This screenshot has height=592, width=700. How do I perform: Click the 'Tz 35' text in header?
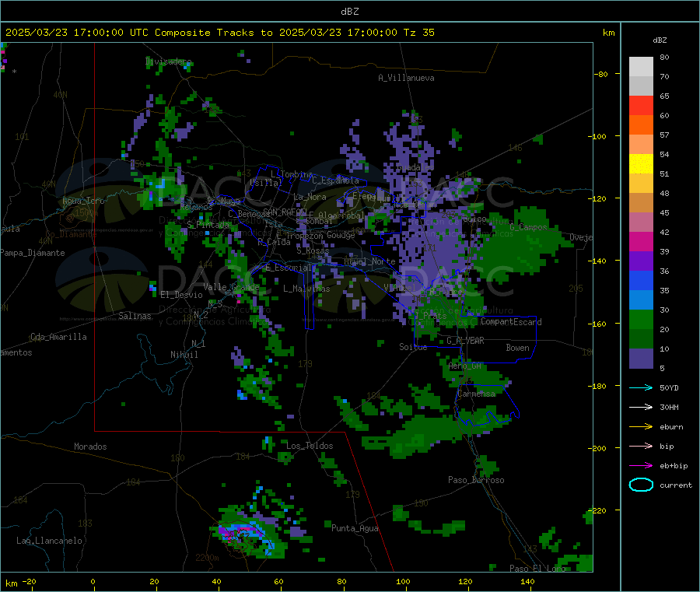tap(418, 32)
